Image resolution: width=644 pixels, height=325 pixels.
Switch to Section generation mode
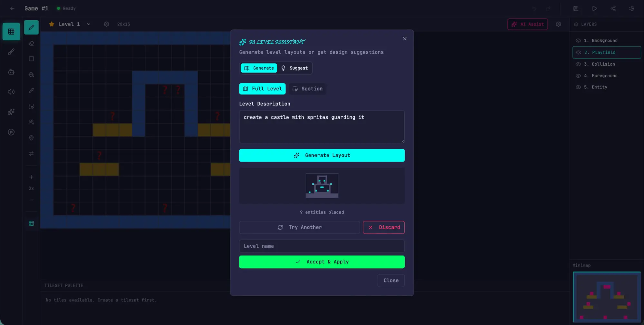point(307,89)
